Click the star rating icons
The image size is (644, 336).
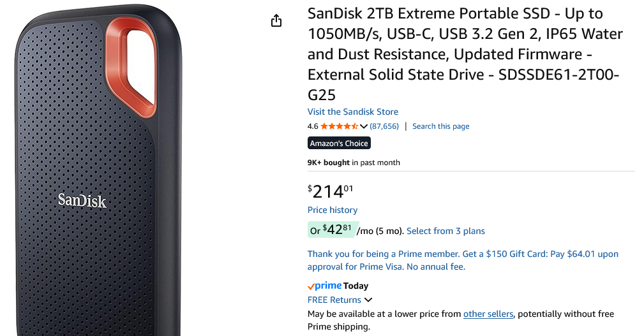[339, 126]
